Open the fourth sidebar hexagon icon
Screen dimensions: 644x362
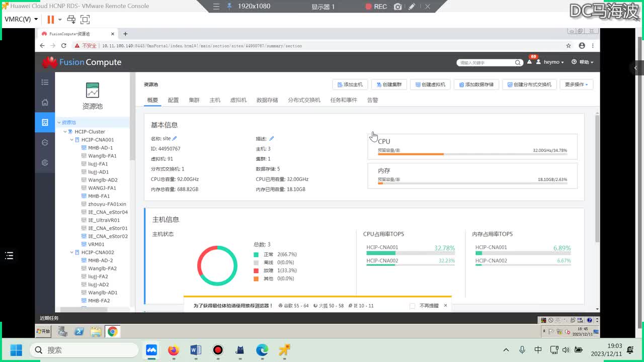(45, 142)
